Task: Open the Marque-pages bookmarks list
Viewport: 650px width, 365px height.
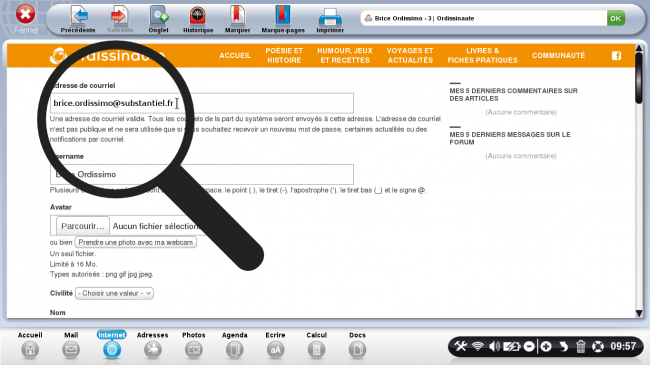Action: [283, 19]
